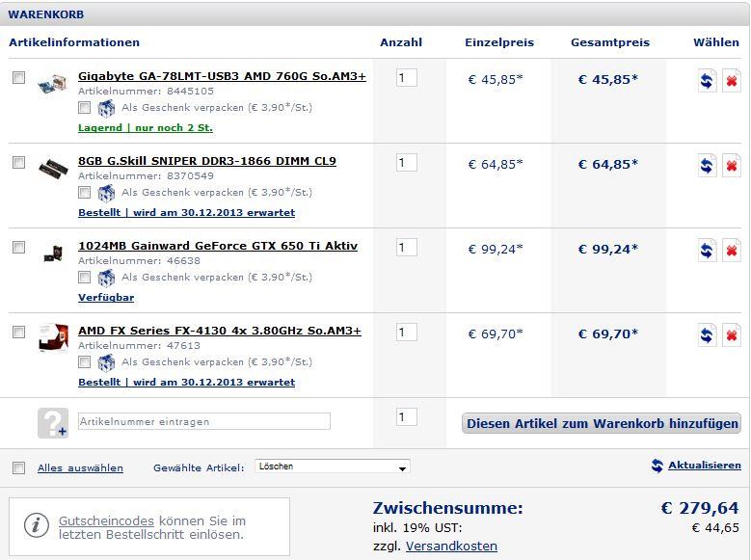Click gift box icon under Gainward GeForce

point(106,278)
